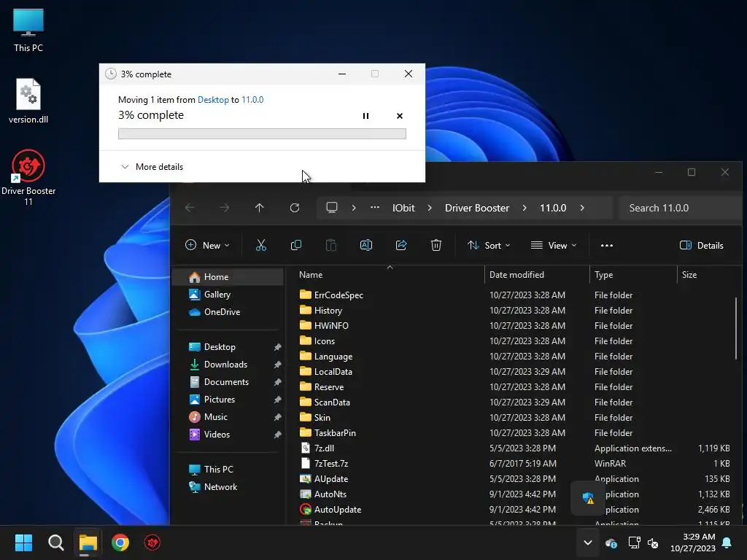Pause the file move operation
Screen dimensions: 747x560
[x=365, y=116]
